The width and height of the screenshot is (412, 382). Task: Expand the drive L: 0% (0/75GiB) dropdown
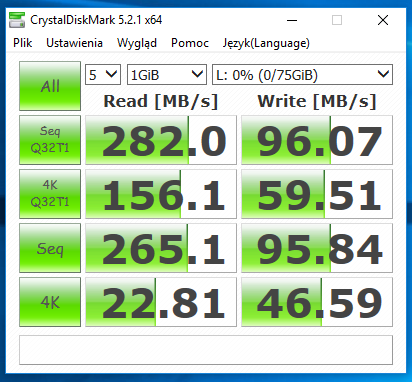302,74
